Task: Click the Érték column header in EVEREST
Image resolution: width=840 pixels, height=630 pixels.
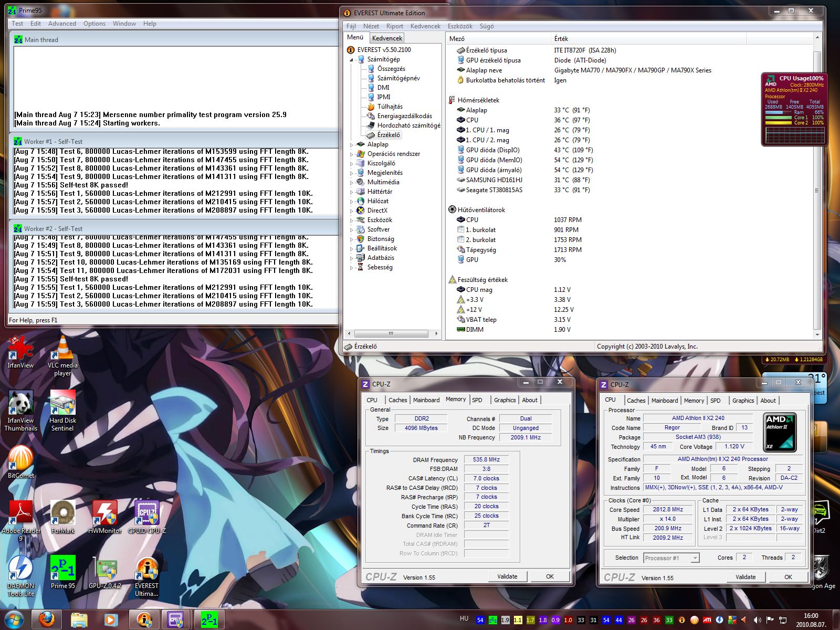Action: coord(648,39)
